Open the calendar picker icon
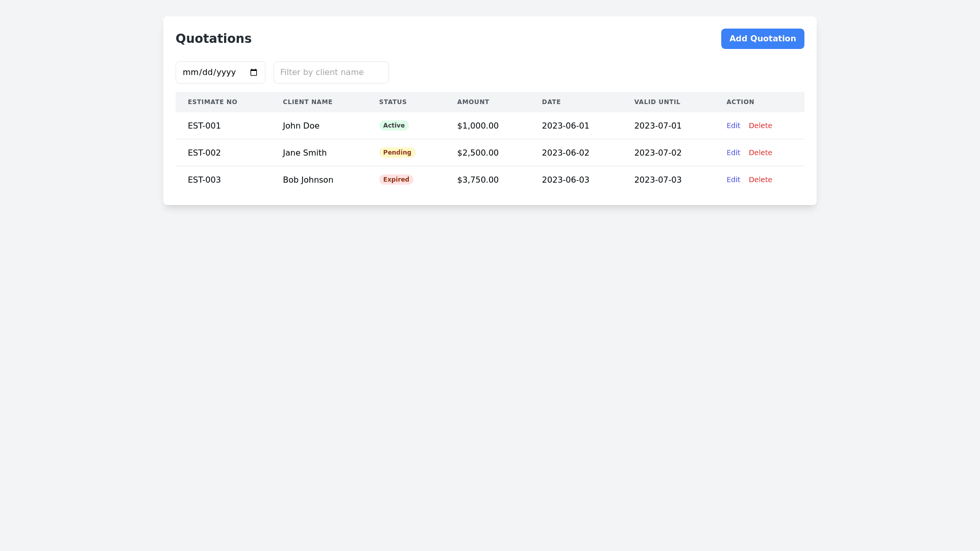This screenshot has width=980, height=551. (x=254, y=72)
